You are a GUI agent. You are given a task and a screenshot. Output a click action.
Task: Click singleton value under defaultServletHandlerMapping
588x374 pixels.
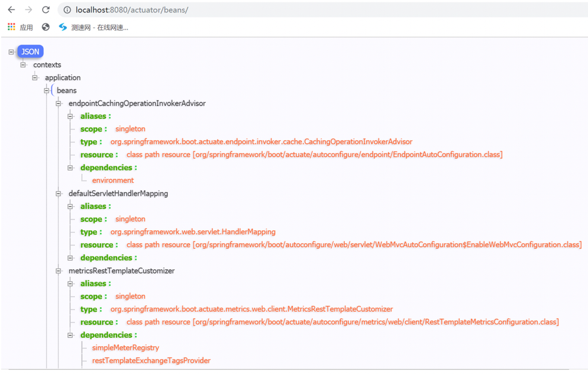[130, 219]
